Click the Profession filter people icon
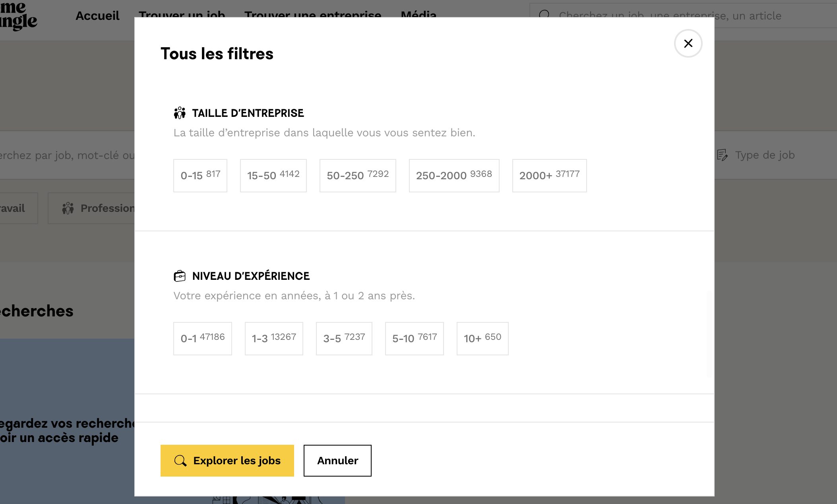Viewport: 837px width, 504px height. point(68,208)
